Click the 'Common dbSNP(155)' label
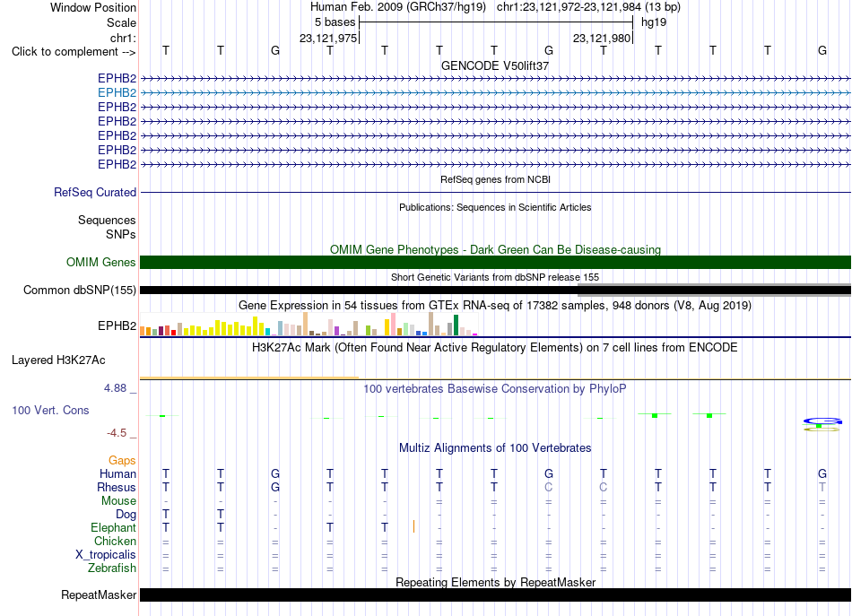The height and width of the screenshot is (616, 852). pyautogui.click(x=79, y=291)
